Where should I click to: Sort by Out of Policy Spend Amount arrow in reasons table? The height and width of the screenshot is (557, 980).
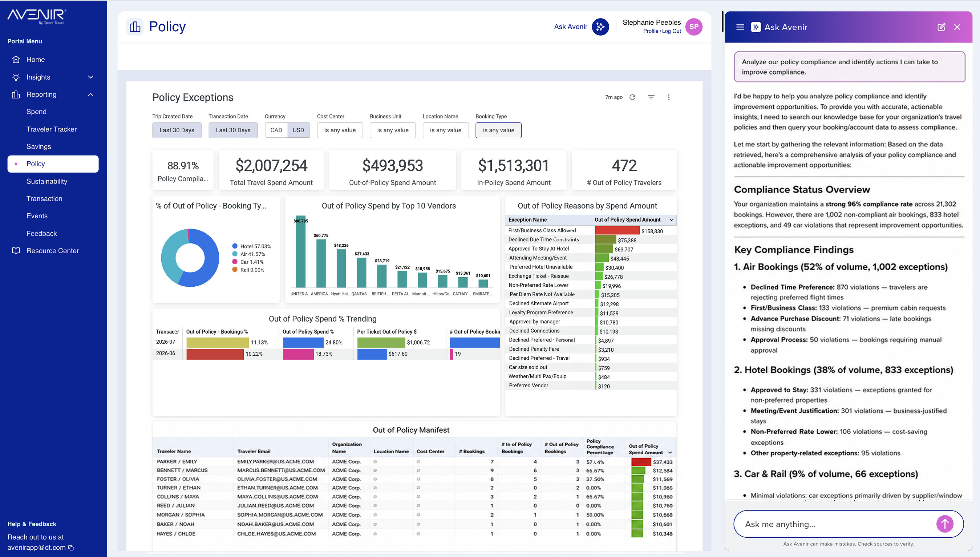(x=671, y=220)
